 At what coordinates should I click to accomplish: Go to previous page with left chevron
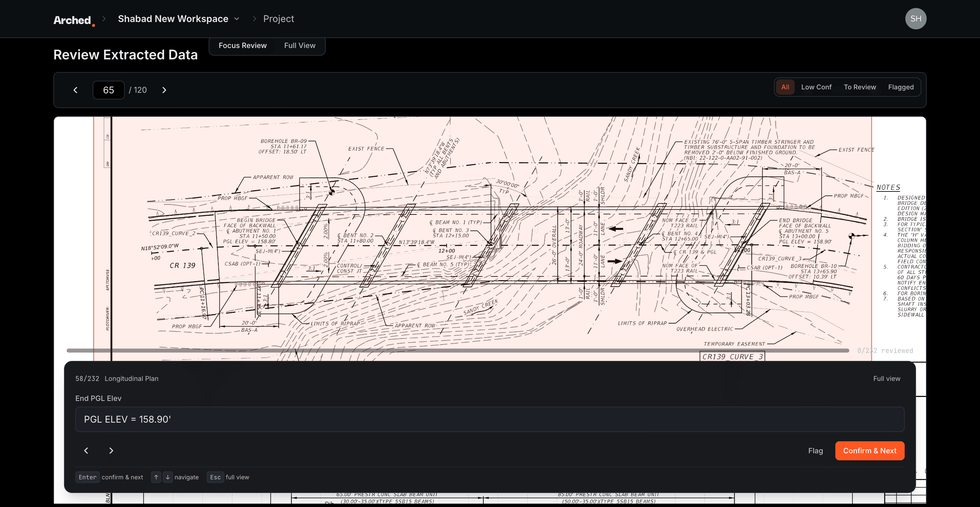click(x=75, y=90)
